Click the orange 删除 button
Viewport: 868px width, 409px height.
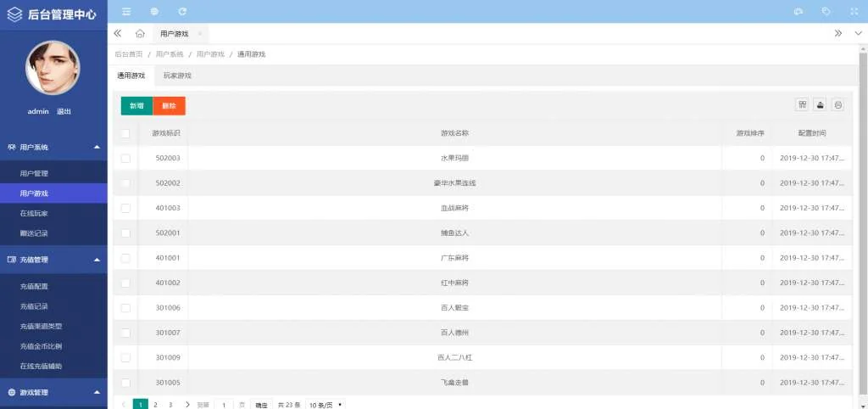pyautogui.click(x=169, y=106)
